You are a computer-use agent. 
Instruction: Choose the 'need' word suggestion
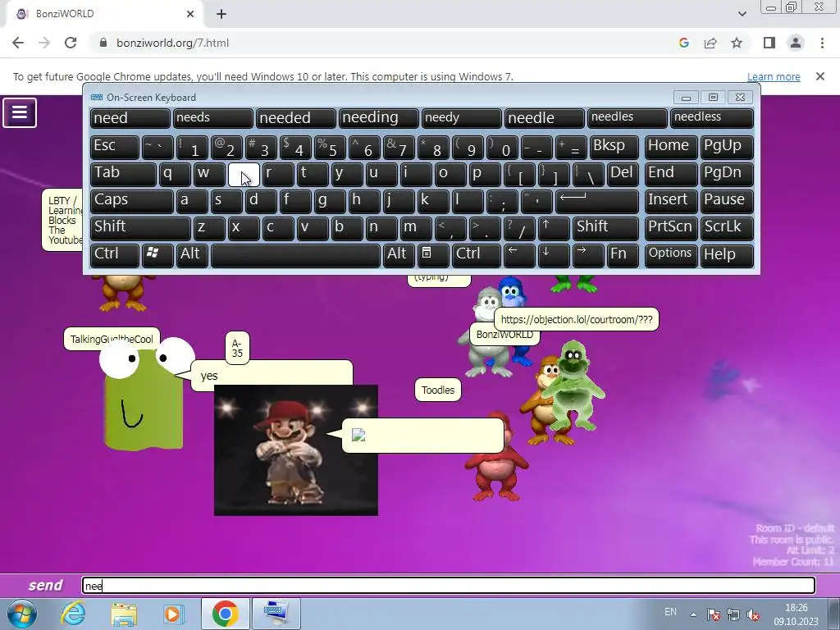pyautogui.click(x=130, y=118)
